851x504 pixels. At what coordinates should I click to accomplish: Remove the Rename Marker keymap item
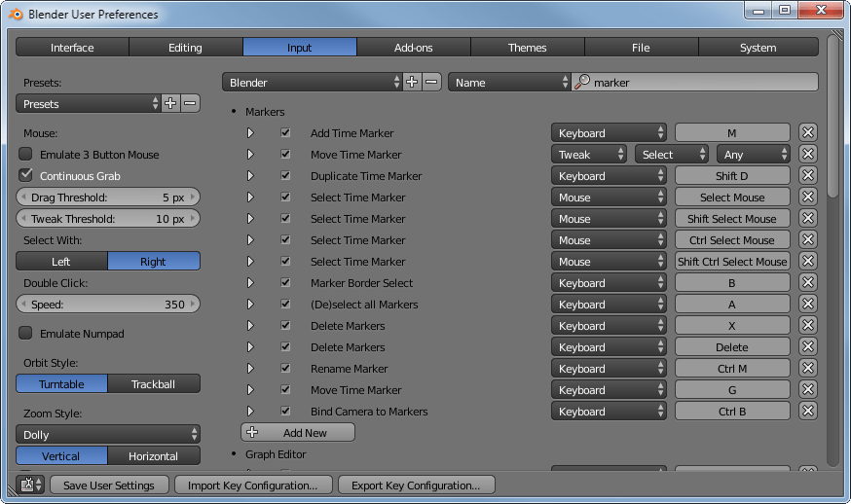tap(807, 369)
